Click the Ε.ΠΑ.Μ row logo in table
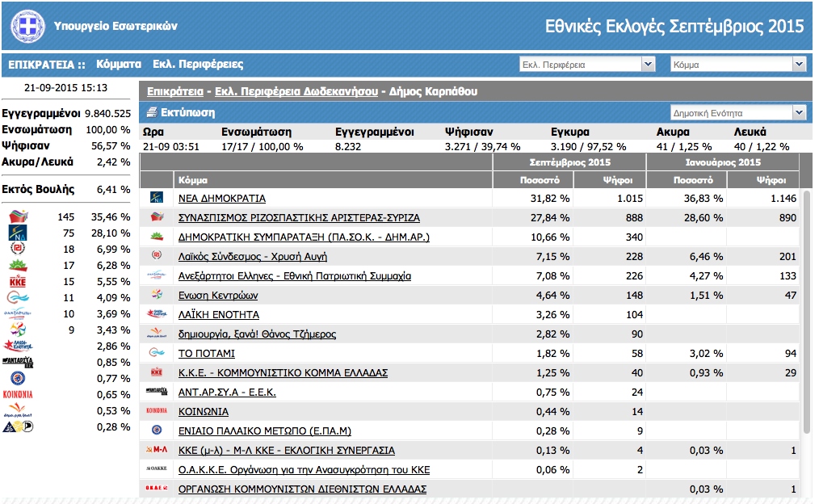Screen dimensions: 819x504 [157, 430]
